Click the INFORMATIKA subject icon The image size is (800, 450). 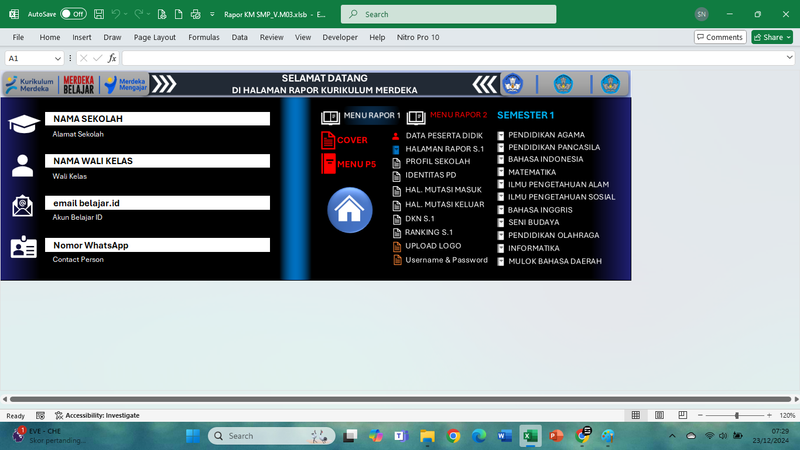(501, 248)
